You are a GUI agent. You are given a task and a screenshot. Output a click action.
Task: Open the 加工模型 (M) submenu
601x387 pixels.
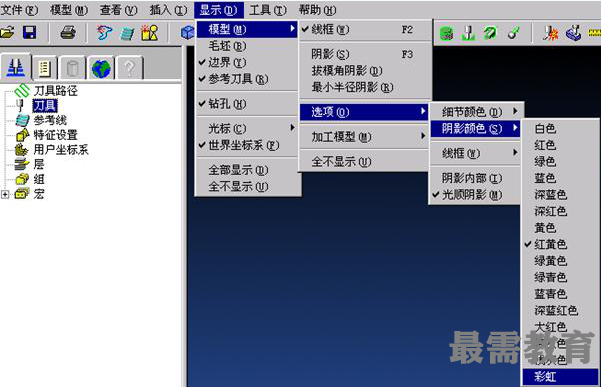pyautogui.click(x=364, y=137)
